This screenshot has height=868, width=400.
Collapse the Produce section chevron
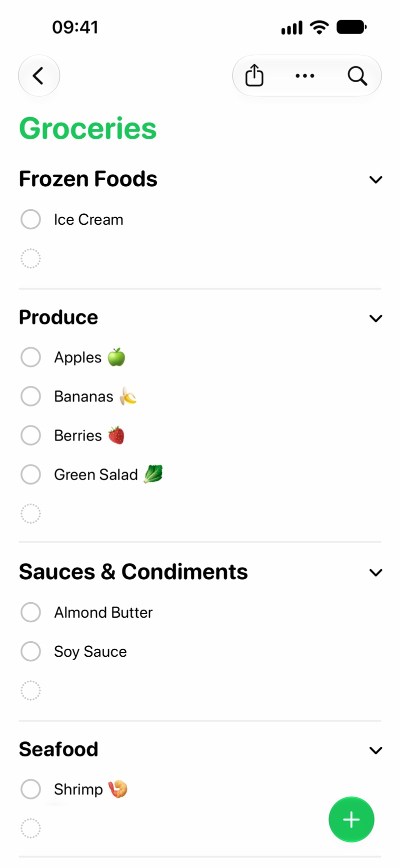click(375, 318)
